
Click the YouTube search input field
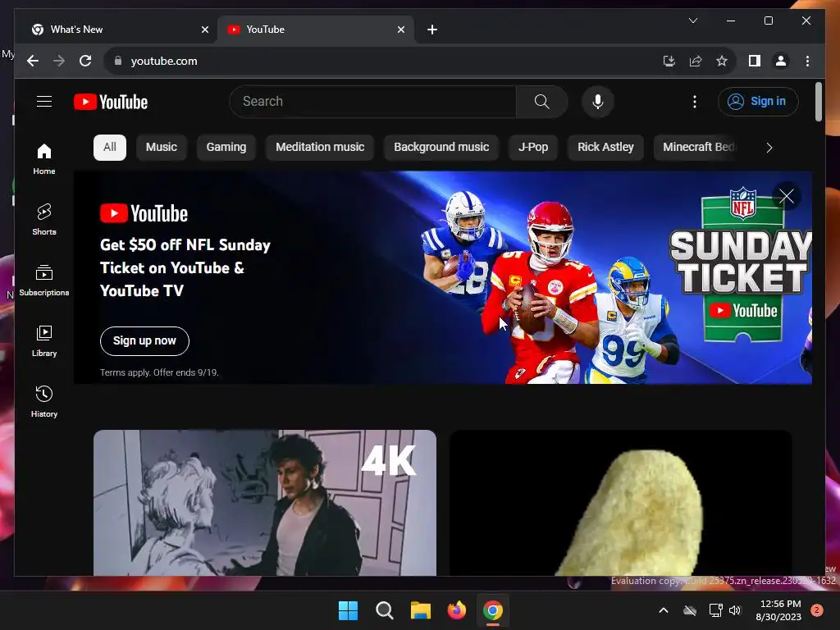click(373, 102)
